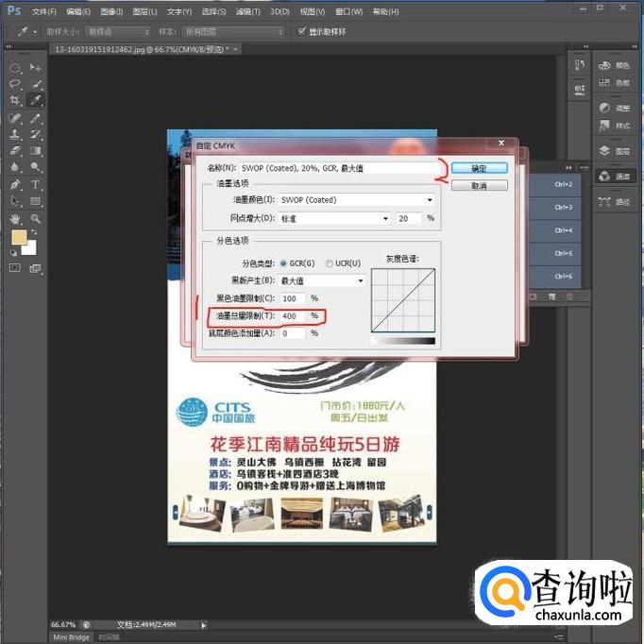The width and height of the screenshot is (644, 644).
Task: Toggle the show sampling ring checkbox
Action: click(x=302, y=31)
